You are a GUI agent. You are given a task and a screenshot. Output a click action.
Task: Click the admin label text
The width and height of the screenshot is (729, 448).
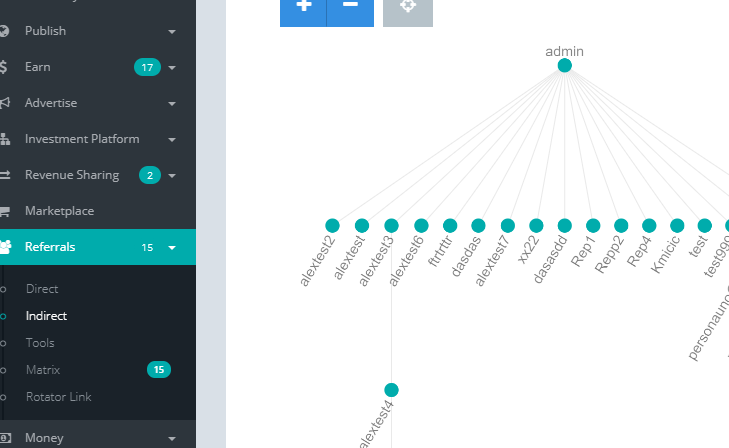coord(564,51)
